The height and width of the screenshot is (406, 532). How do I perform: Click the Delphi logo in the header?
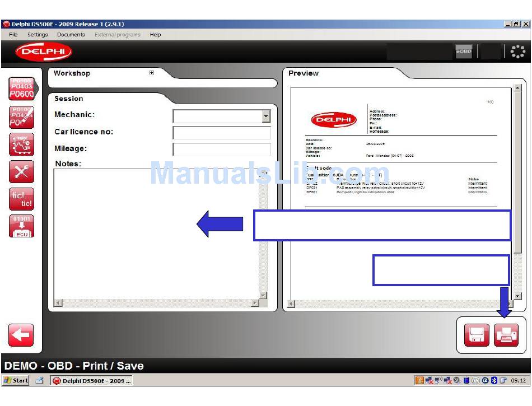tap(44, 51)
